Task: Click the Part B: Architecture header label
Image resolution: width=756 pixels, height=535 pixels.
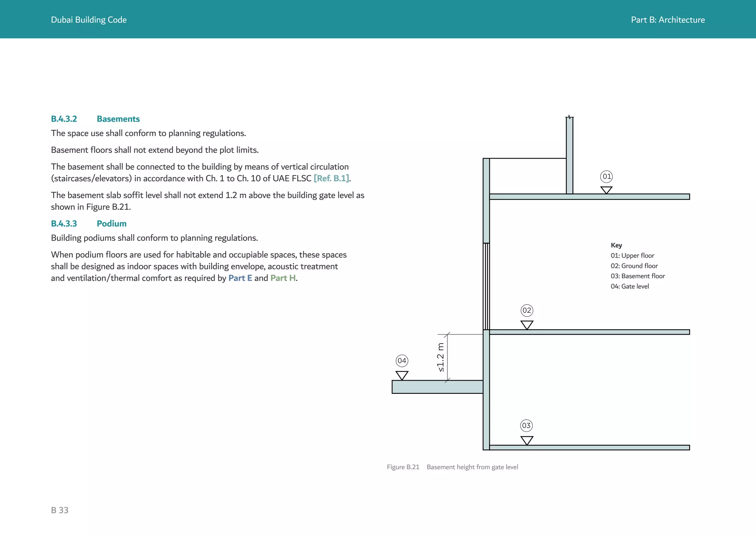Action: pyautogui.click(x=668, y=20)
